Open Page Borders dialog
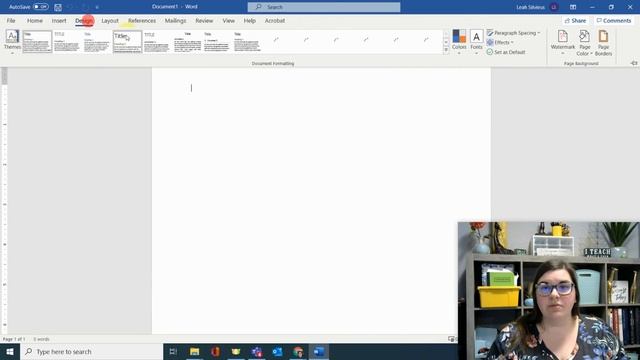 coord(603,42)
